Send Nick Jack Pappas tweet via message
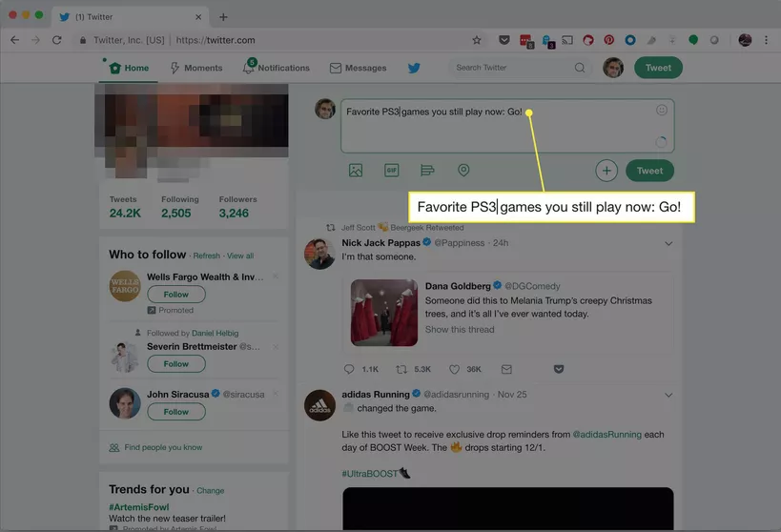781x532 pixels. click(x=506, y=369)
